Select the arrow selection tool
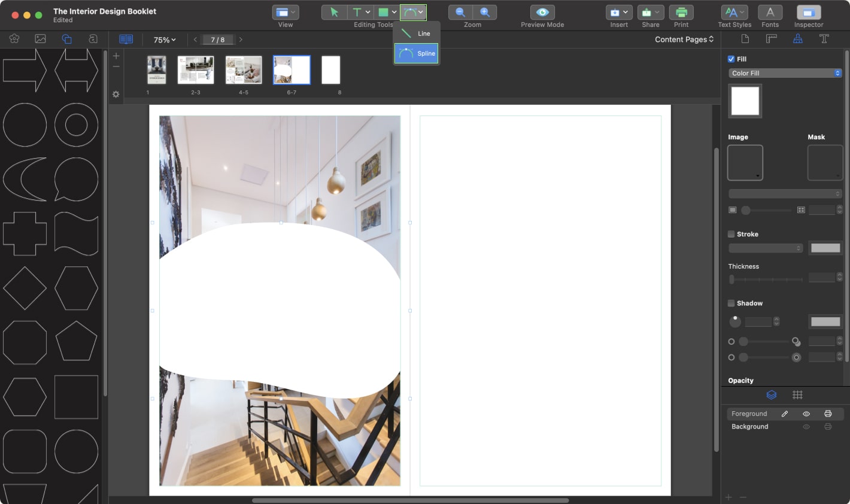850x504 pixels. point(334,12)
